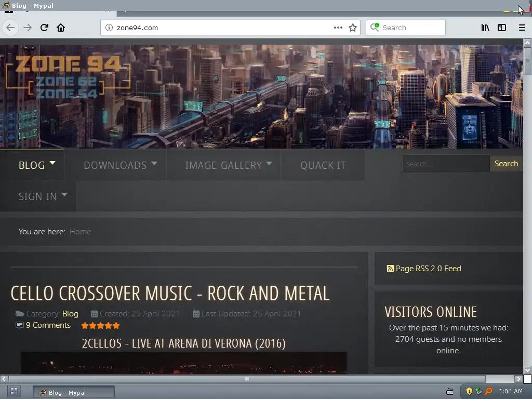Viewport: 532px width, 399px height.
Task: Open the taskbar start menu button
Action: 14,391
